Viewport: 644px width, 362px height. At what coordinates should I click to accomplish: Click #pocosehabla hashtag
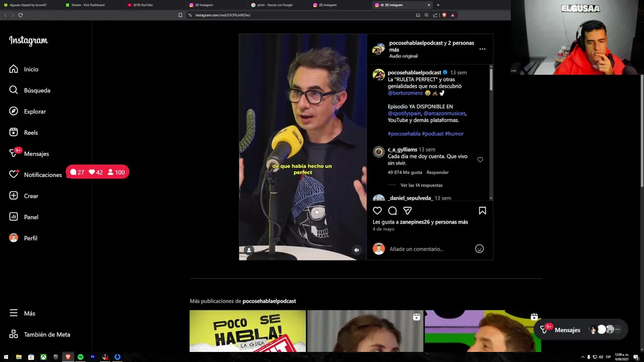pyautogui.click(x=404, y=134)
